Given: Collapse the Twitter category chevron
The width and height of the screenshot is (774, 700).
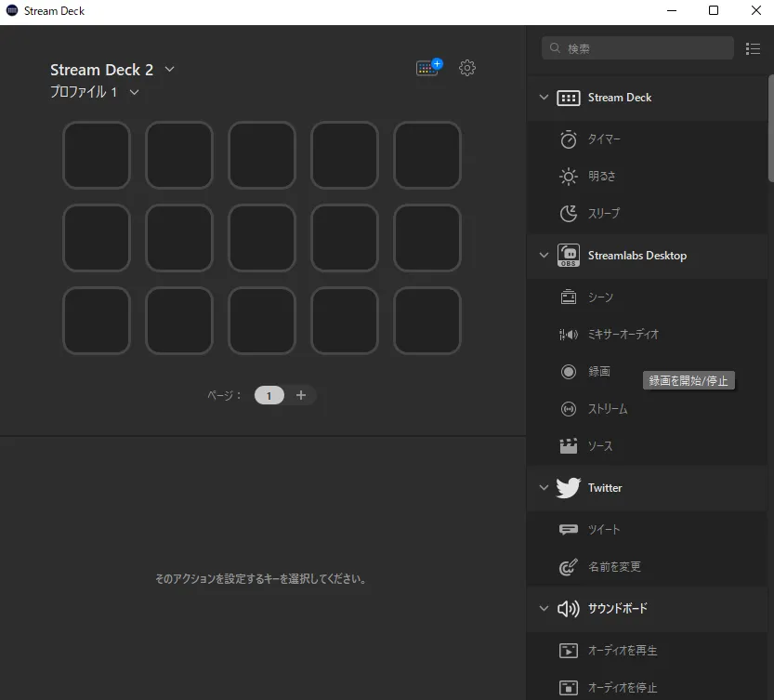Looking at the screenshot, I should [x=544, y=487].
